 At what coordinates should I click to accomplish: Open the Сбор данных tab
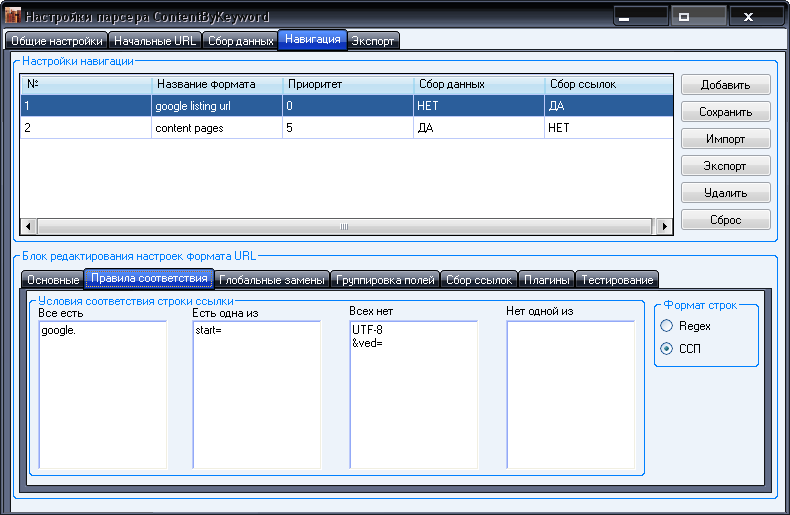tap(240, 41)
